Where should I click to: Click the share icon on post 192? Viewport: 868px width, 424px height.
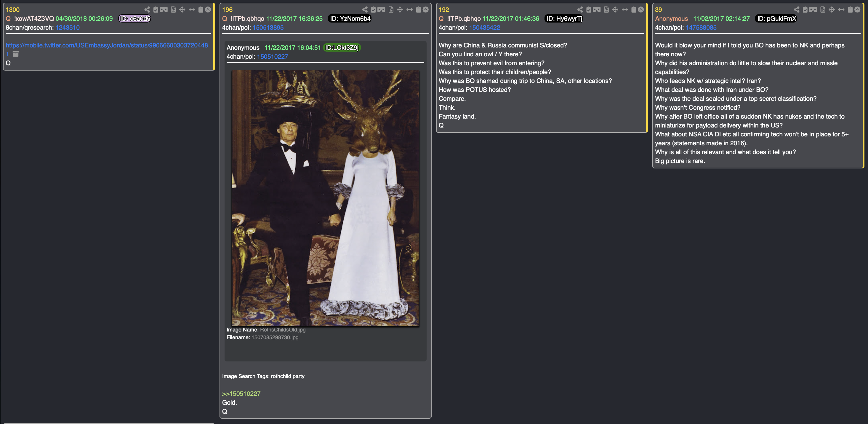pyautogui.click(x=580, y=9)
